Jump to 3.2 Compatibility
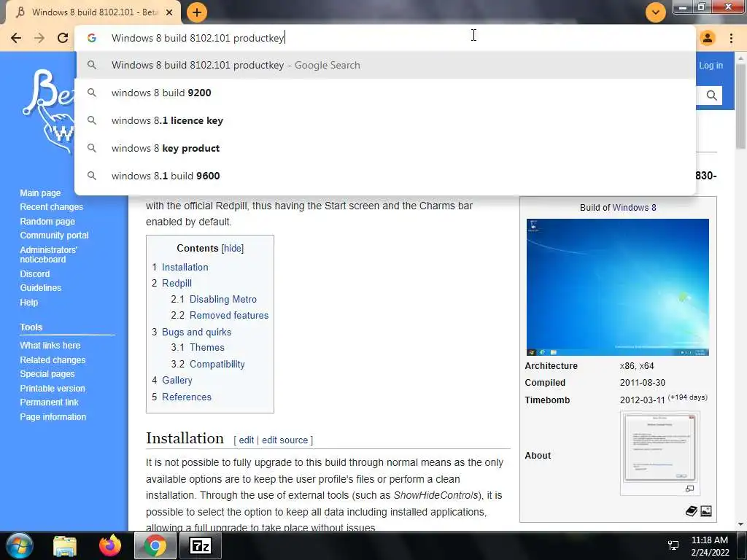 217,365
